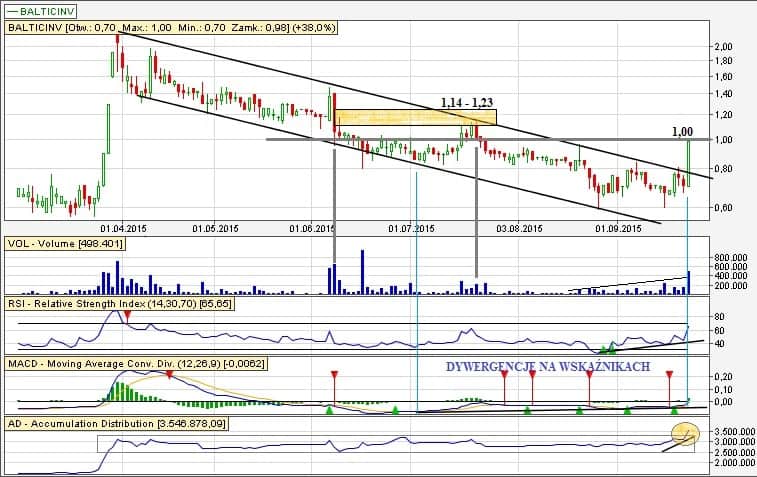Click the 01.07.2015 date label on the axis
757x477 pixels.
click(x=412, y=228)
